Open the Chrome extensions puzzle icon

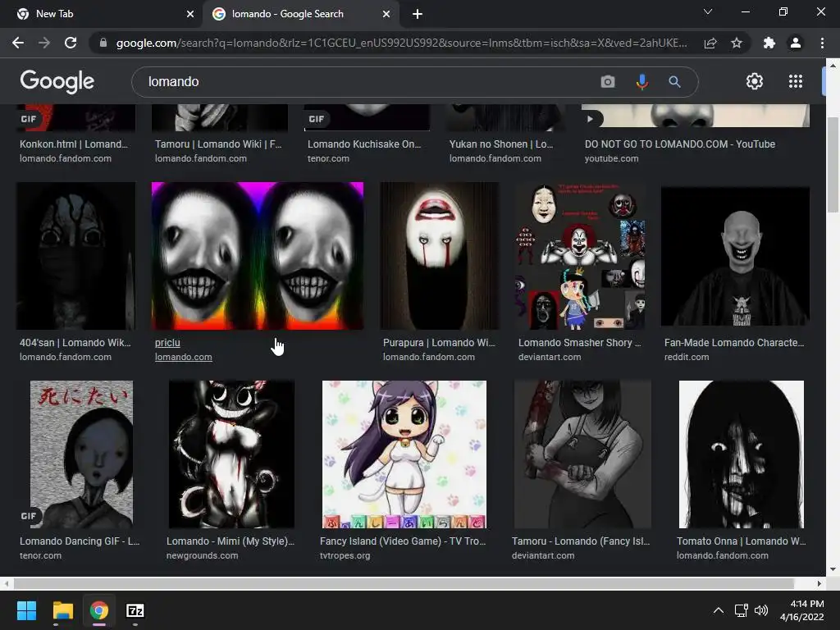(769, 43)
